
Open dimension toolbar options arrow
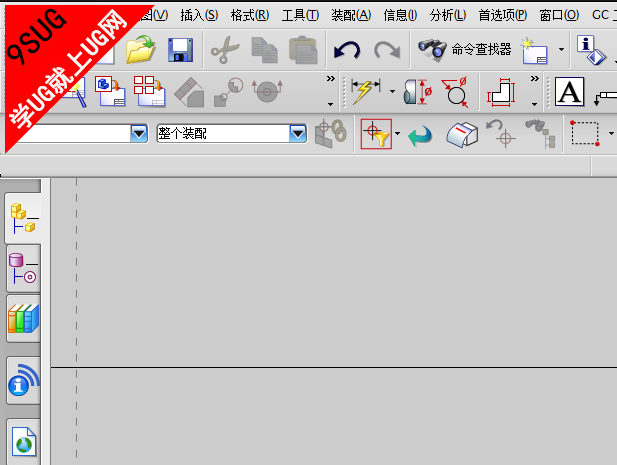point(534,104)
